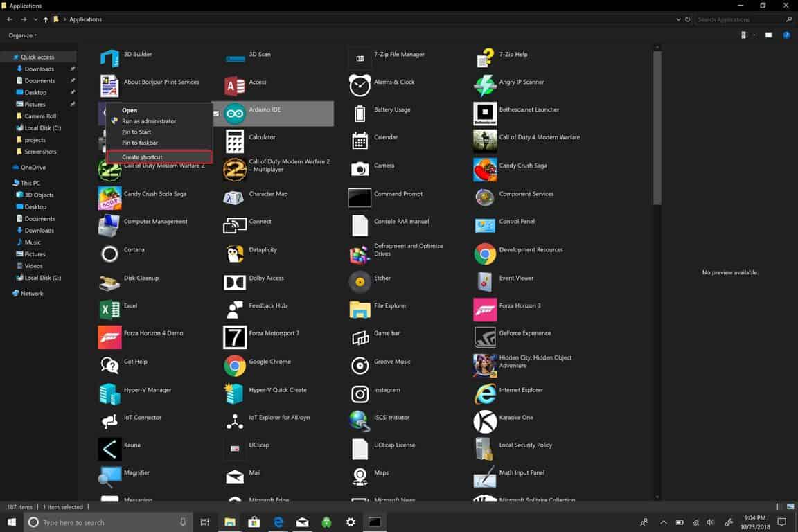Screen dimensions: 798x532
Task: Collapse the This PC tree node
Action: (7, 183)
